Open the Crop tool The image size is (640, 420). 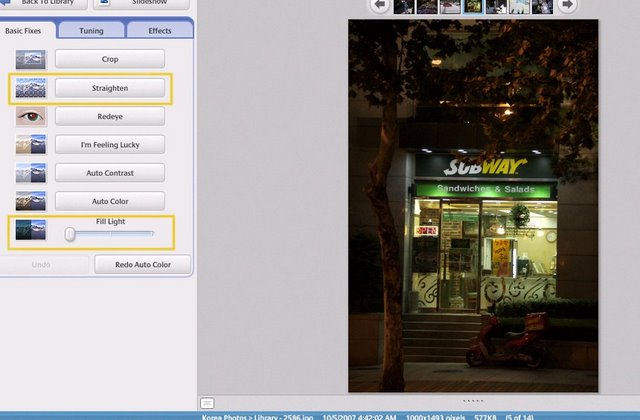pos(110,59)
